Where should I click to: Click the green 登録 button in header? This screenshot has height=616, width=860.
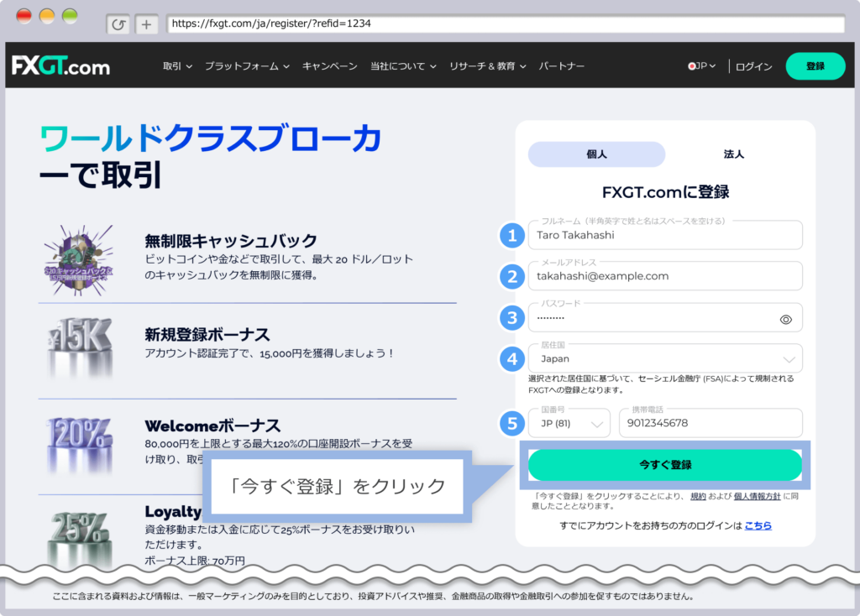tap(815, 65)
